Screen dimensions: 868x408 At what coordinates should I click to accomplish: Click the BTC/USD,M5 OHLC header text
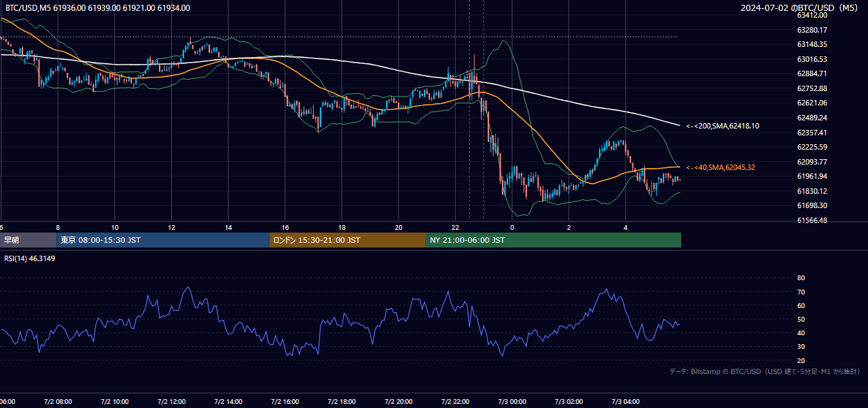tap(98, 8)
